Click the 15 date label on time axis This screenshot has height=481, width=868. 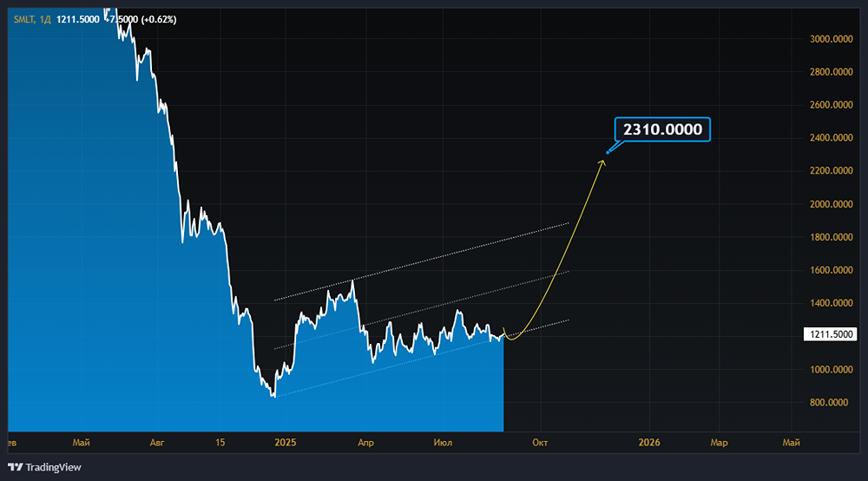point(220,442)
